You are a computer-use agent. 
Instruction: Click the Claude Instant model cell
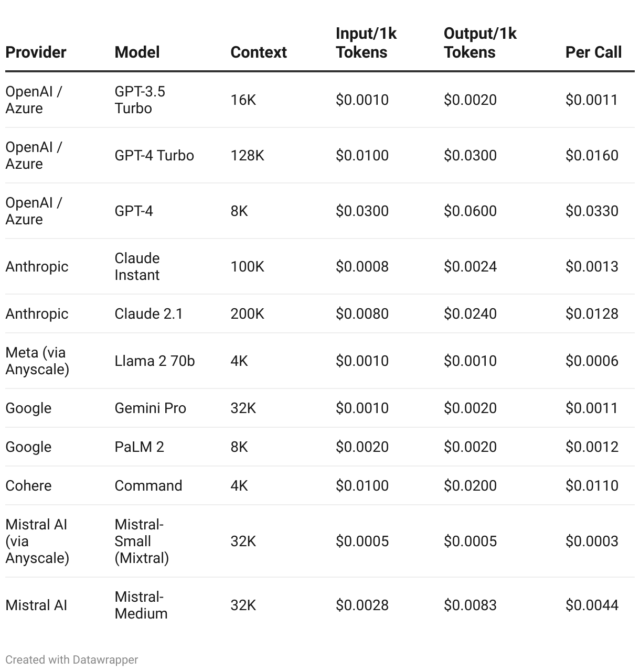[x=137, y=266]
